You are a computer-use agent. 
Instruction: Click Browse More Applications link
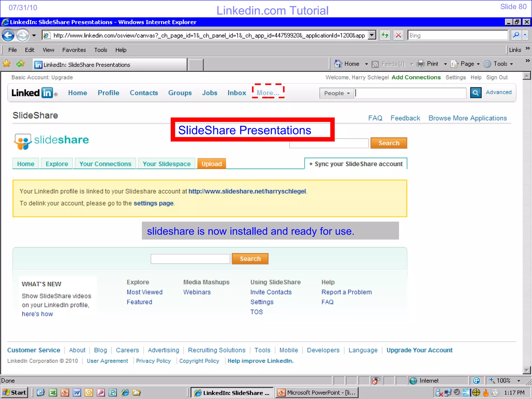click(x=468, y=118)
